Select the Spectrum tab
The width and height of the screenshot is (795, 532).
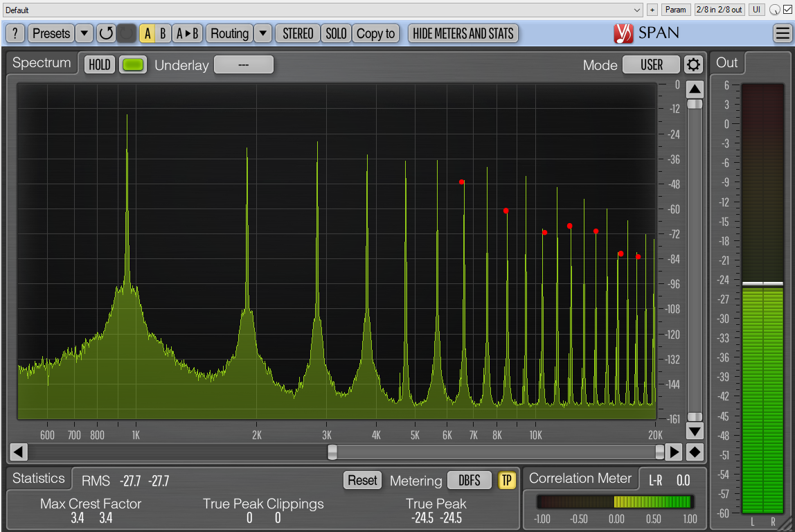pyautogui.click(x=42, y=63)
